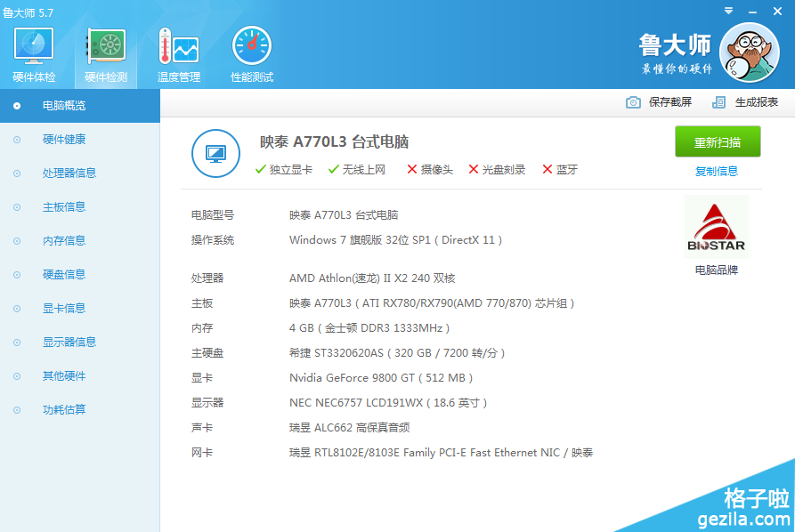Click the 显卡 row label

pos(202,378)
